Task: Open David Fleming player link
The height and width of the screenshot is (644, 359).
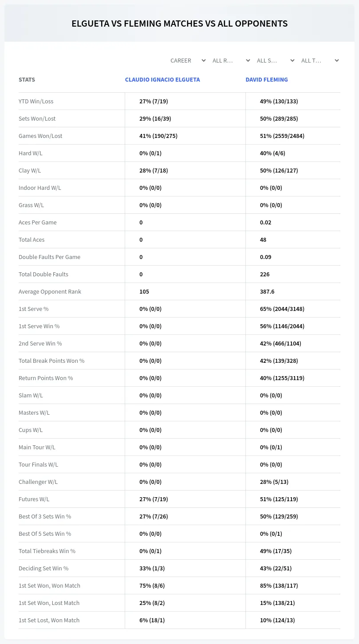Action: coord(267,79)
